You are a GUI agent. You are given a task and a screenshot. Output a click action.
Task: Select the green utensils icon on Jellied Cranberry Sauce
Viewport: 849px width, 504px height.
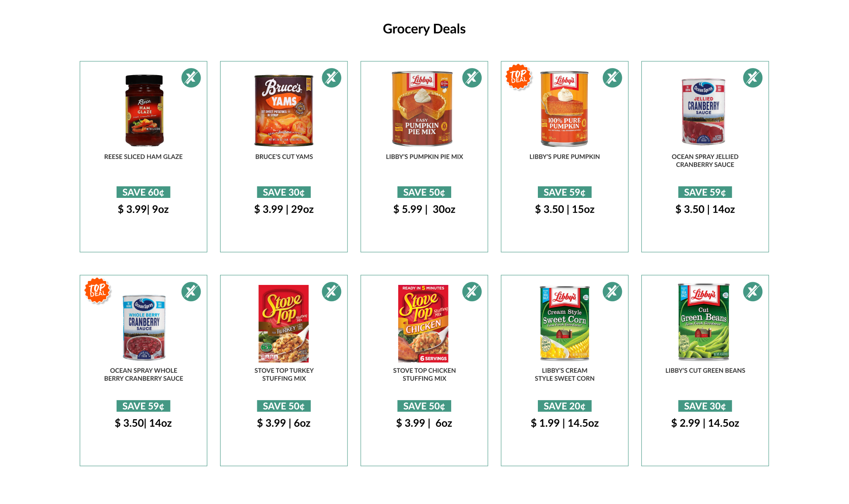753,78
